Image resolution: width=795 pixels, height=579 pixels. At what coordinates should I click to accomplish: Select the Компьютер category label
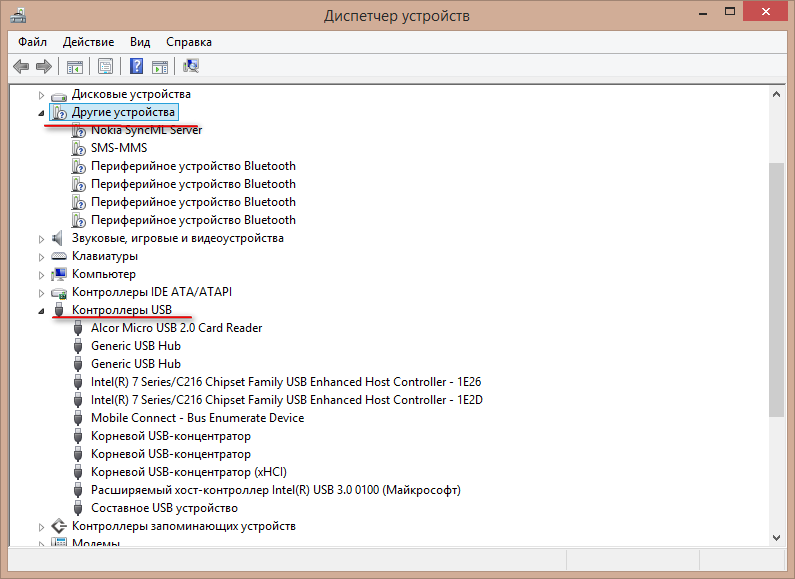click(x=104, y=274)
